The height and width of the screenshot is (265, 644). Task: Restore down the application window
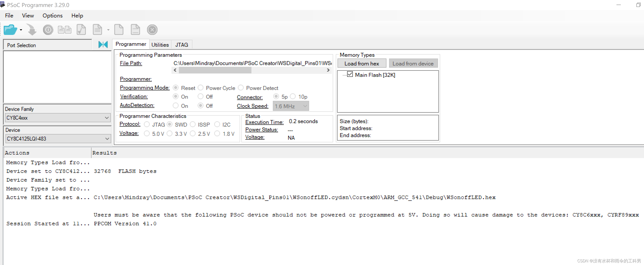(638, 5)
